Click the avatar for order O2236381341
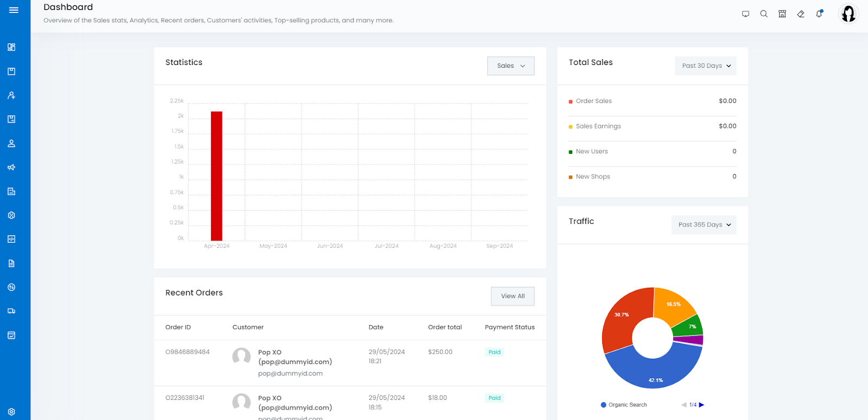868x420 pixels. pos(241,403)
